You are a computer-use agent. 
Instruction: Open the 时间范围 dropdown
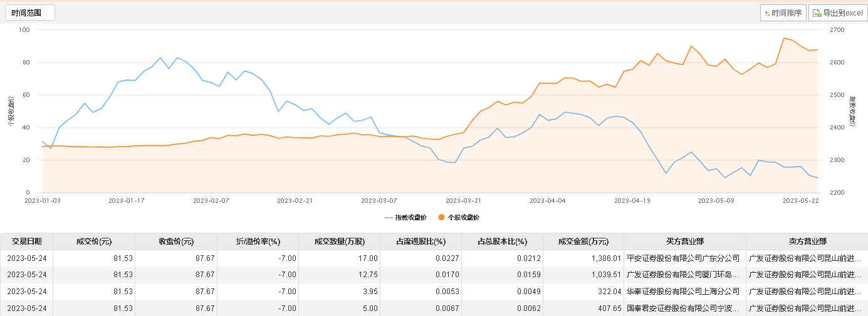click(30, 13)
